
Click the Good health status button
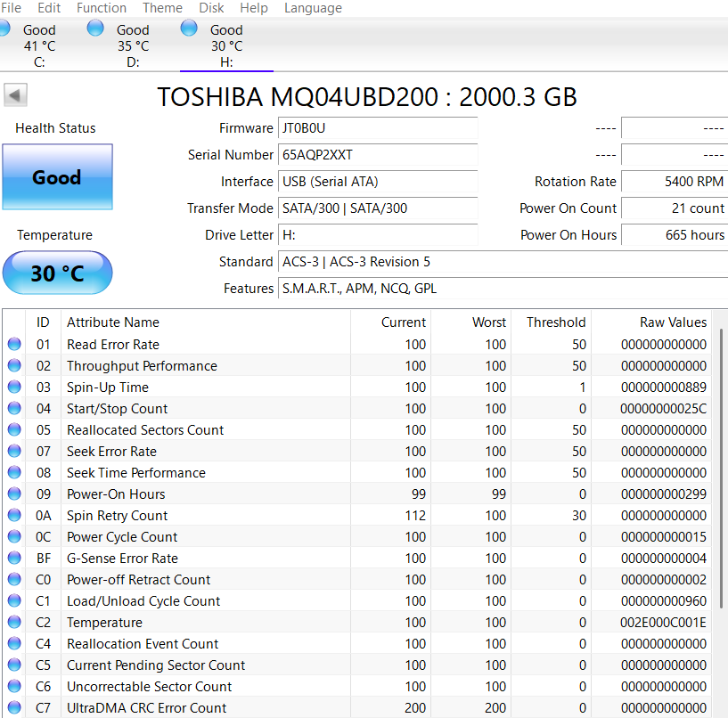[57, 177]
